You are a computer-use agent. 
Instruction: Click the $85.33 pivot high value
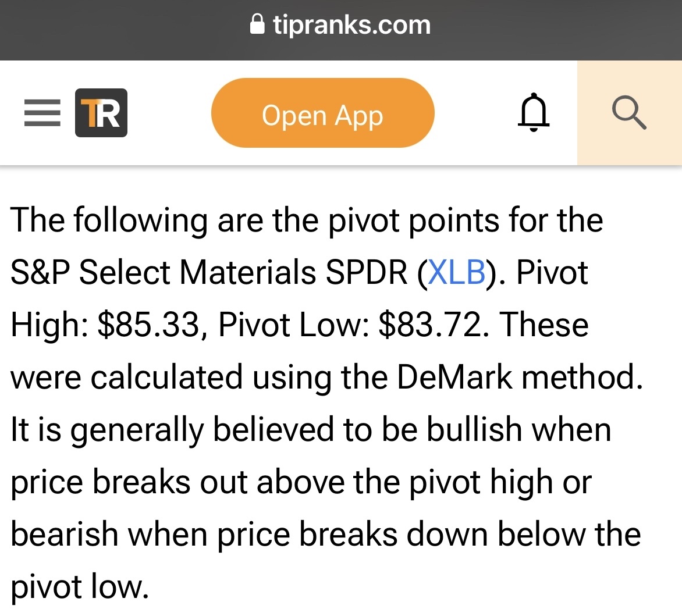(x=148, y=325)
